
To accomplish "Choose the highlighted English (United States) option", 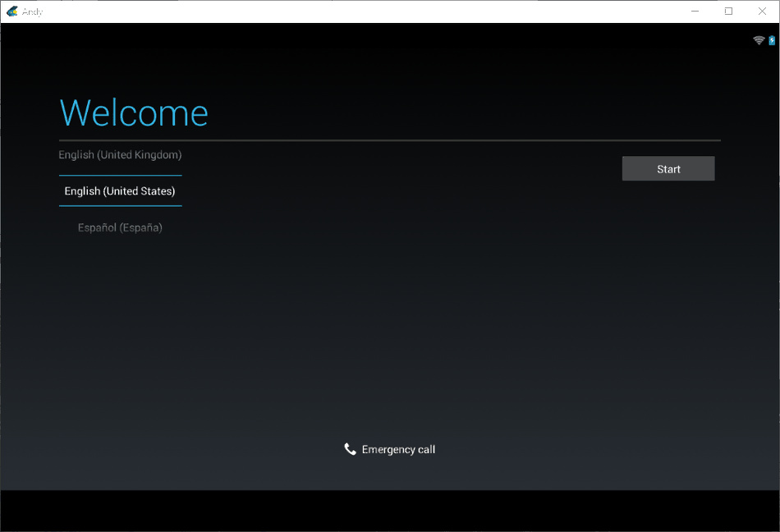I will (120, 191).
